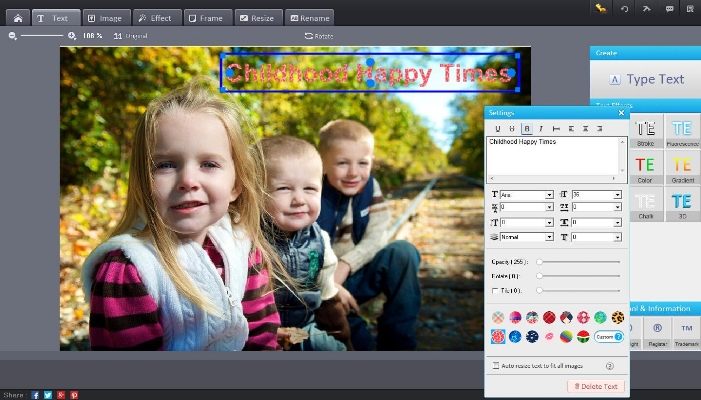The image size is (701, 400).
Task: Align text left in Settings
Action: 571,129
